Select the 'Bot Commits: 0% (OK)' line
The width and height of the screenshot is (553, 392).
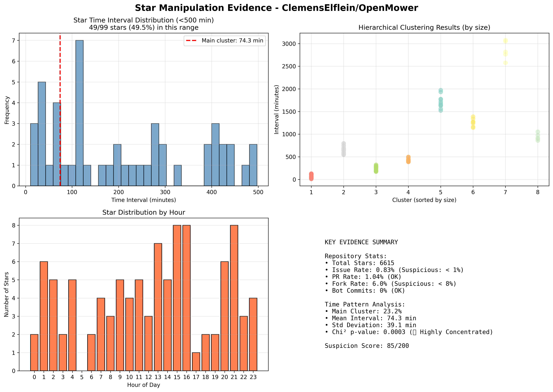[x=365, y=291]
